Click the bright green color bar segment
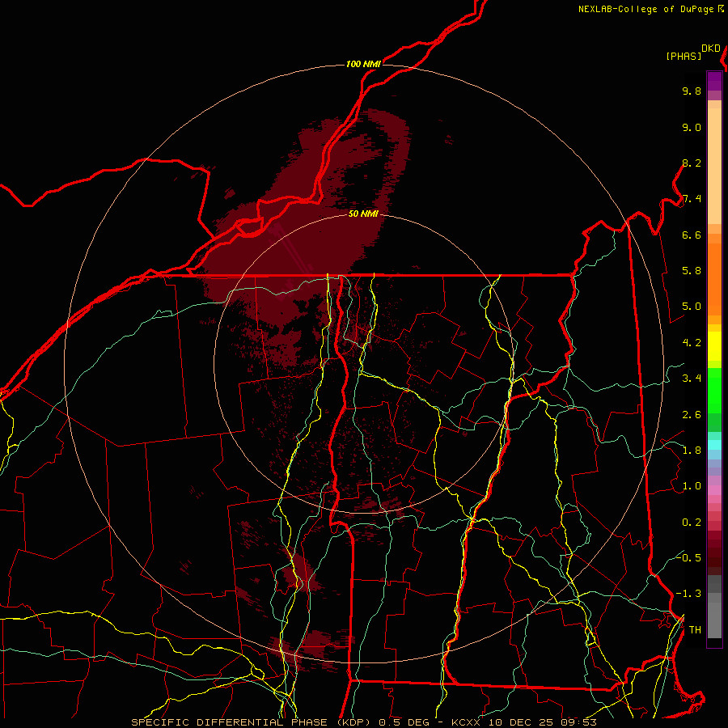 (714, 391)
